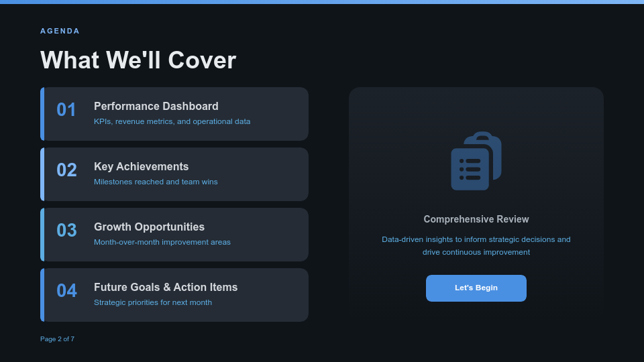Click Strategic priorities for next month text

pyautogui.click(x=152, y=302)
